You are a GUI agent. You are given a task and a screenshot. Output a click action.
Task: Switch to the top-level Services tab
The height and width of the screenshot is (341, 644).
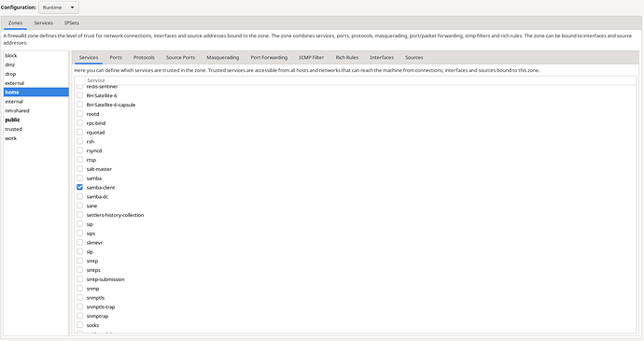tap(44, 23)
